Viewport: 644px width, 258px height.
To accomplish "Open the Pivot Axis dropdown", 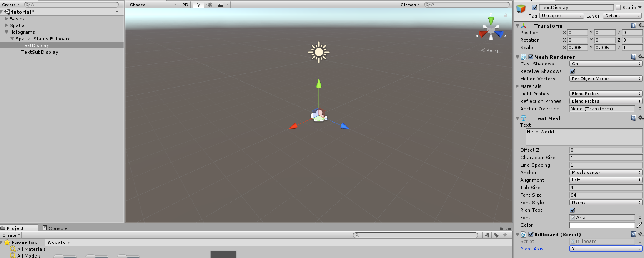I will 606,249.
